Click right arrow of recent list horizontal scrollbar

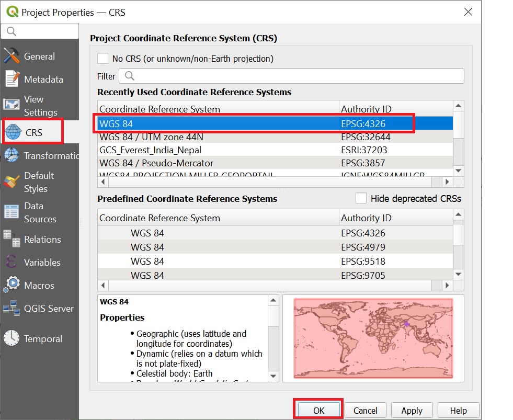point(447,181)
